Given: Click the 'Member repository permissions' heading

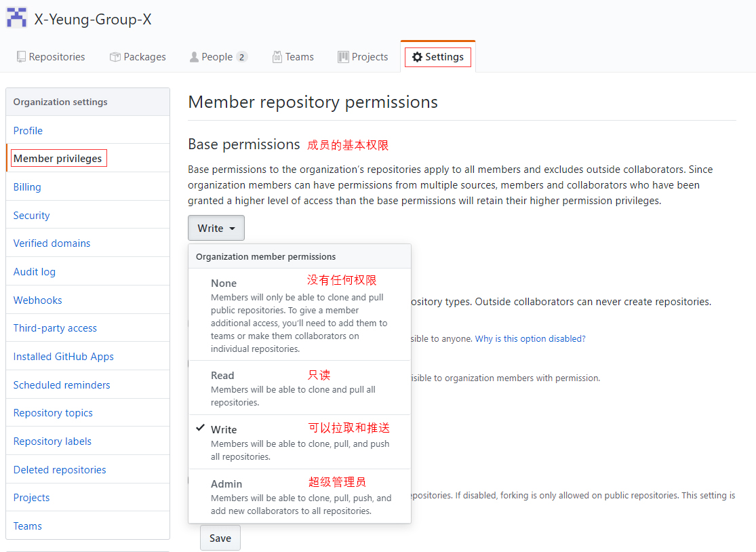Looking at the screenshot, I should click(x=313, y=102).
